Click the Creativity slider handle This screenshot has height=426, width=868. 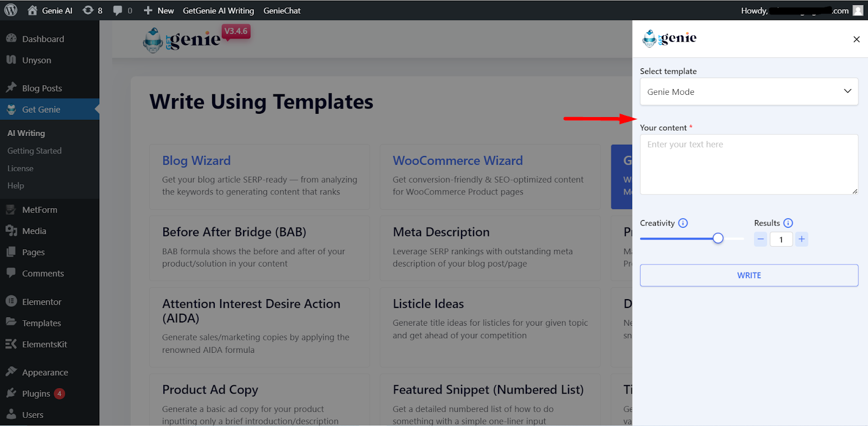point(718,238)
